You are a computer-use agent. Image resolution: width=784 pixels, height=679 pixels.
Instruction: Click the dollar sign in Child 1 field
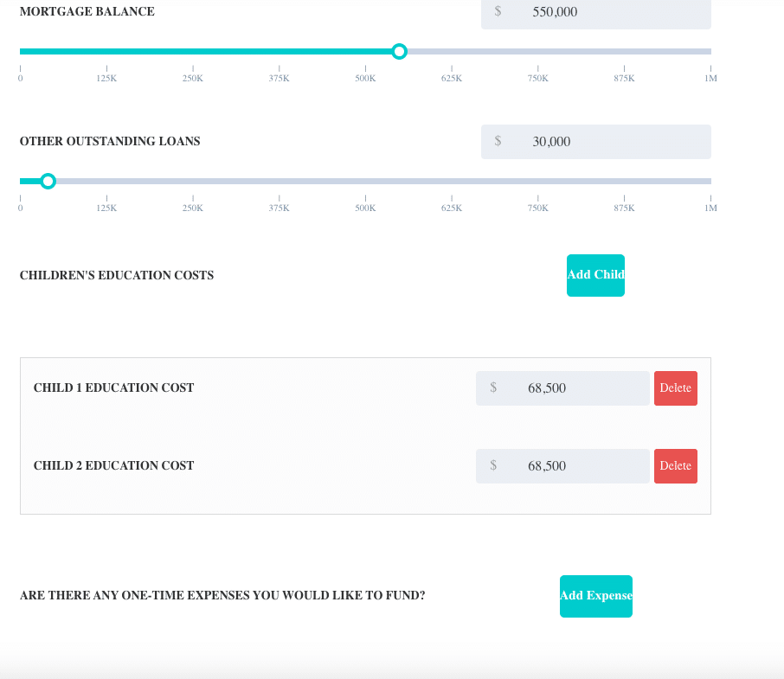(493, 388)
